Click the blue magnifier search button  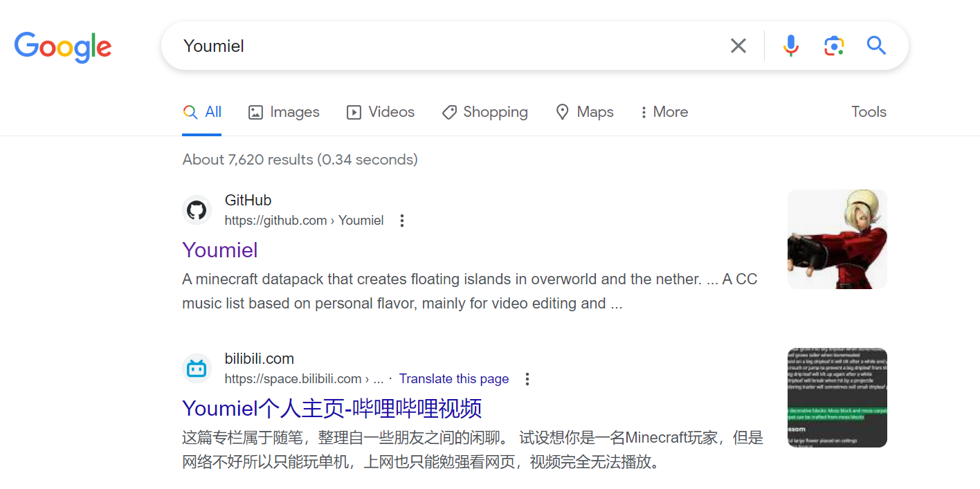click(x=876, y=46)
